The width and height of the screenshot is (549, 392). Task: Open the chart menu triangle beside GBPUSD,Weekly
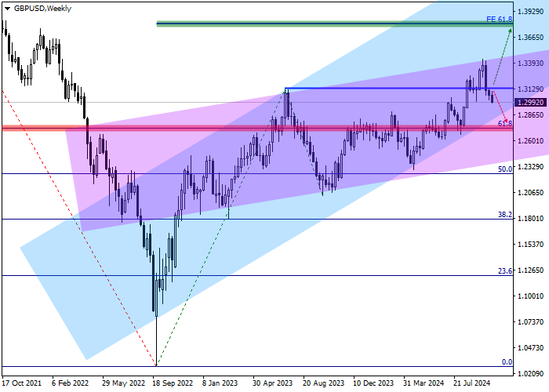tap(7, 9)
